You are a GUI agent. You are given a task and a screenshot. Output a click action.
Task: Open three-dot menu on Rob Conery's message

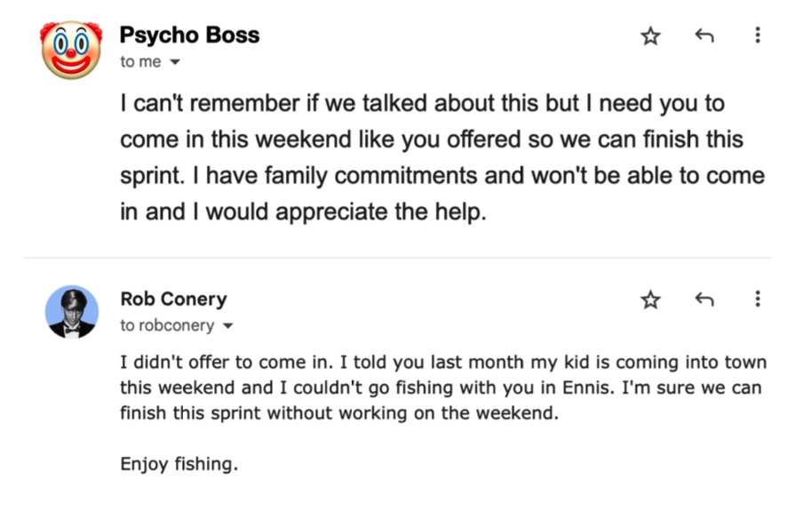pyautogui.click(x=757, y=300)
